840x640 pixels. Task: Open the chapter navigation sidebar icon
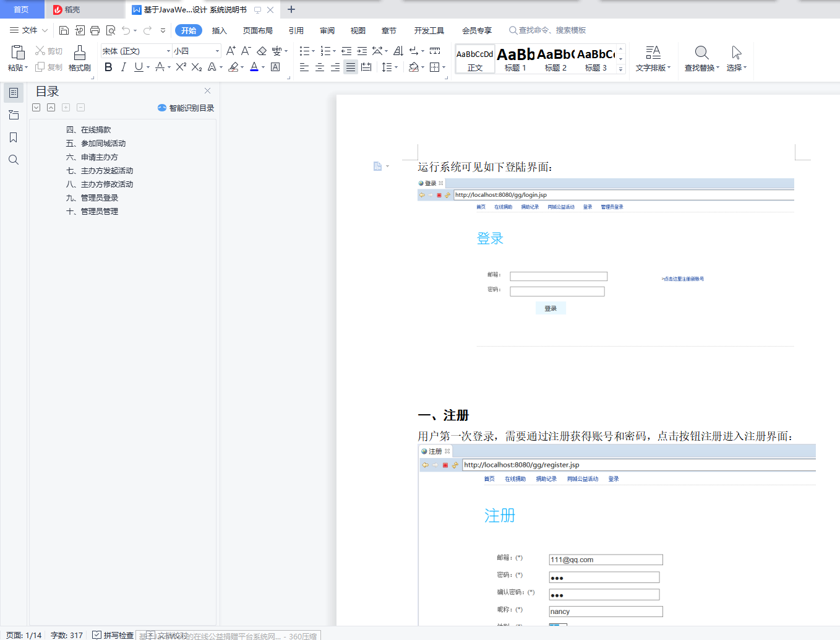pos(14,115)
